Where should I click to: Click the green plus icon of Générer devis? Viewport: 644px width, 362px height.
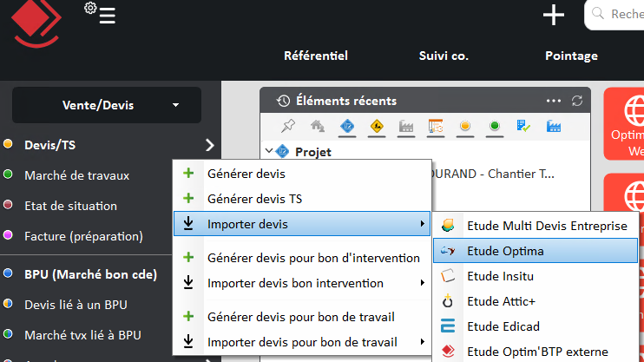click(x=188, y=173)
